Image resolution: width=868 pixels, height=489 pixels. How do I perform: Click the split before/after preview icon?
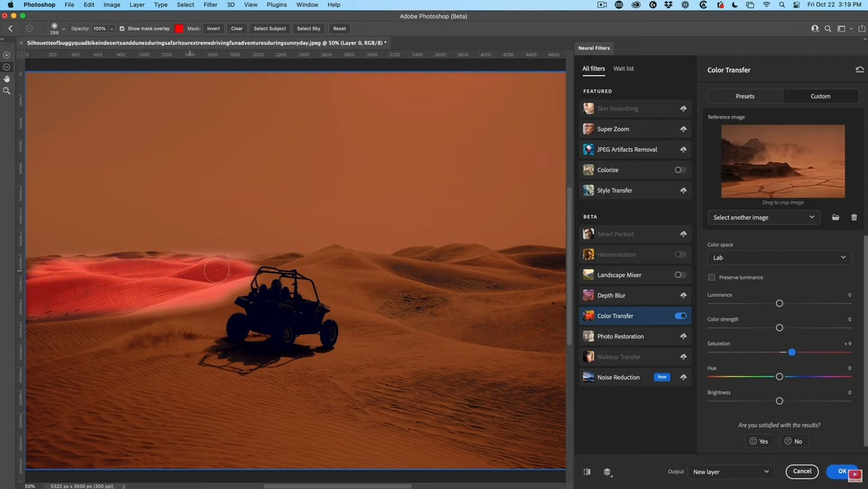pyautogui.click(x=587, y=471)
